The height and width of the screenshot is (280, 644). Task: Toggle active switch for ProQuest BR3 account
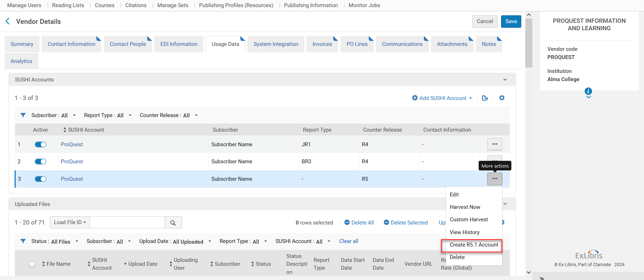coord(41,162)
